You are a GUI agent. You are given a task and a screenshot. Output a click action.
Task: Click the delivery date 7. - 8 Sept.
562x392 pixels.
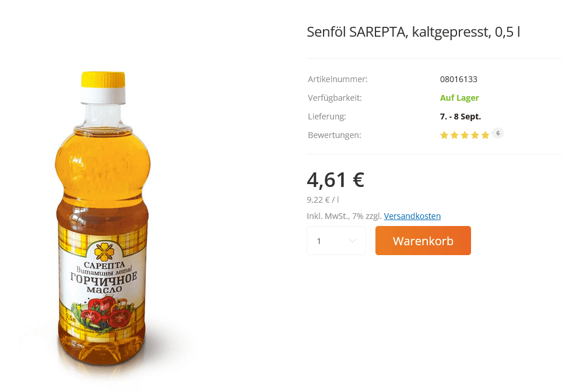(x=460, y=116)
